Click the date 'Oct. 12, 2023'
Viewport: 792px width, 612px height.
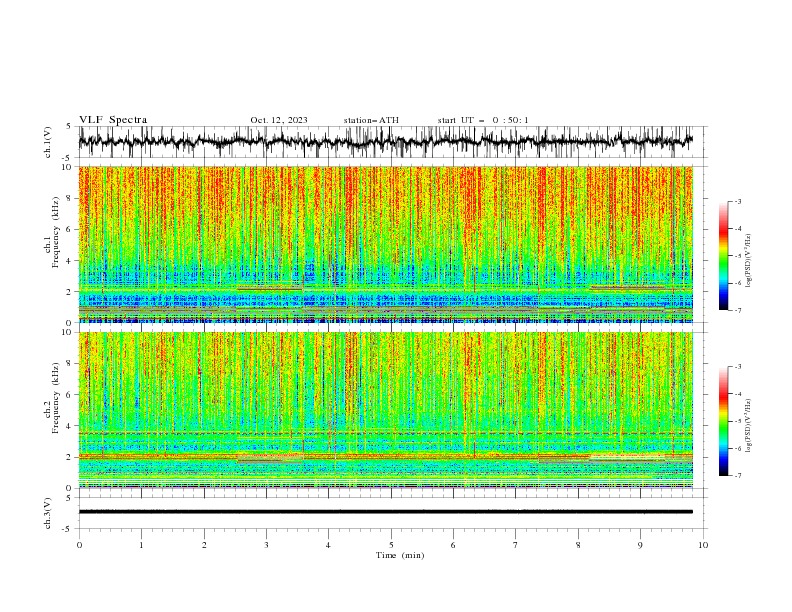(279, 120)
